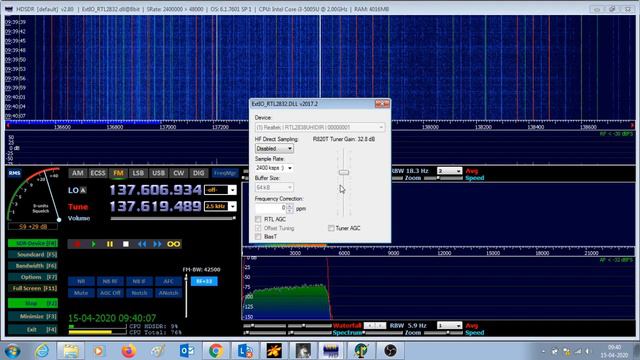Select LSB demodulation mode
The height and width of the screenshot is (360, 640).
point(138,173)
